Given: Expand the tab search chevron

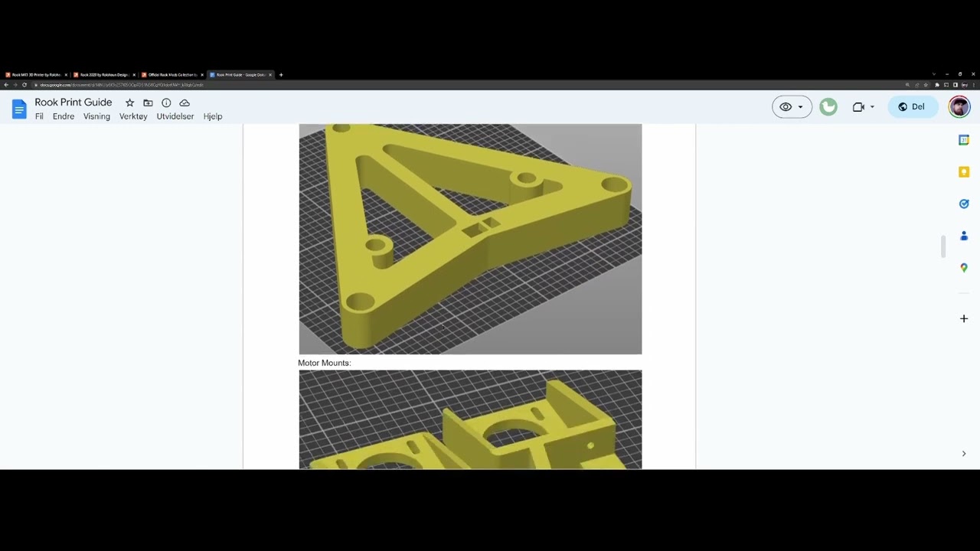Looking at the screenshot, I should pos(934,74).
